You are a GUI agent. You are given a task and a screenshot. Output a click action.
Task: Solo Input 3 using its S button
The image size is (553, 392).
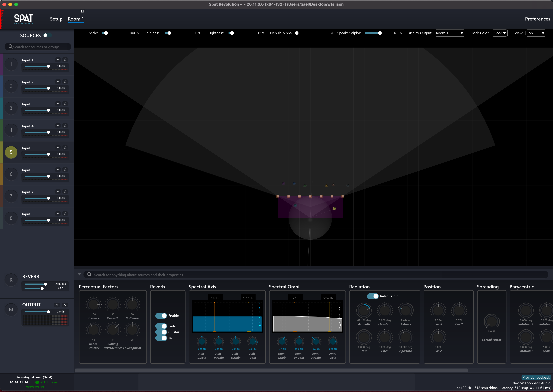click(65, 104)
